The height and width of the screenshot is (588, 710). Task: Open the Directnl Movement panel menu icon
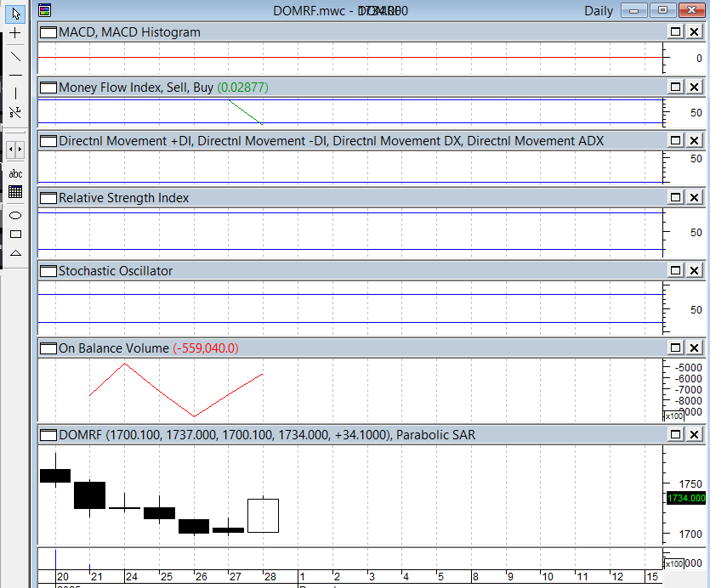(48, 141)
